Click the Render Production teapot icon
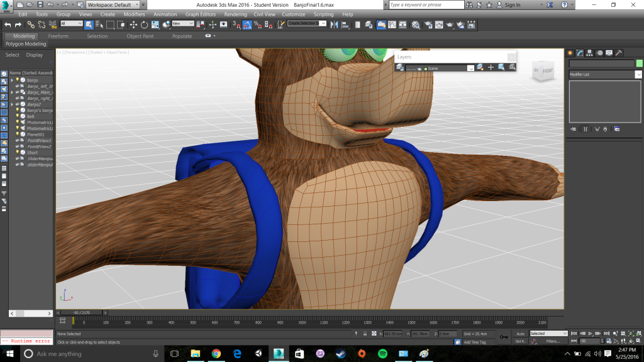This screenshot has width=644, height=362. tap(450, 25)
